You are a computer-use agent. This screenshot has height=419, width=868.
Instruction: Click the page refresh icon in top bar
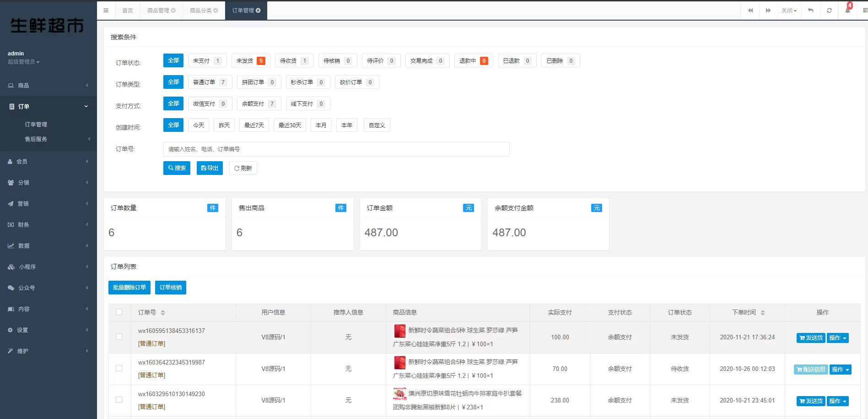(x=829, y=11)
